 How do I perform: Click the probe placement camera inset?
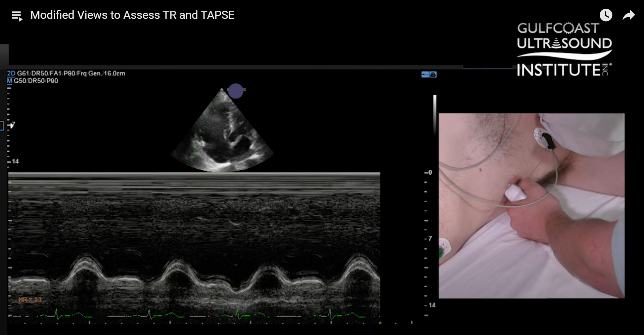pos(531,206)
